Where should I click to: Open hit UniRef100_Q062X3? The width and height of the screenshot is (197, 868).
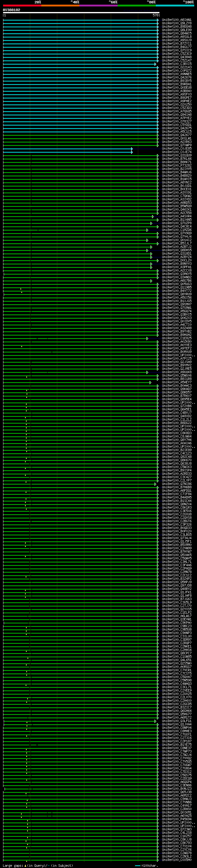tap(176, 318)
